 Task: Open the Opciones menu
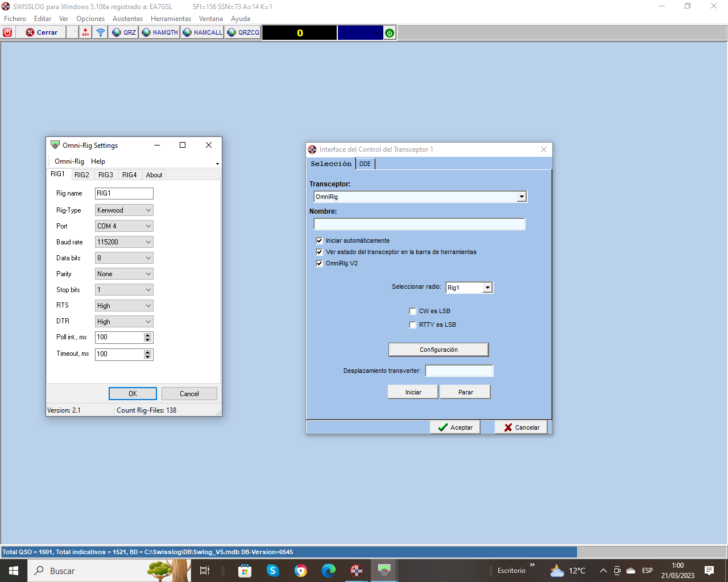[x=90, y=19]
